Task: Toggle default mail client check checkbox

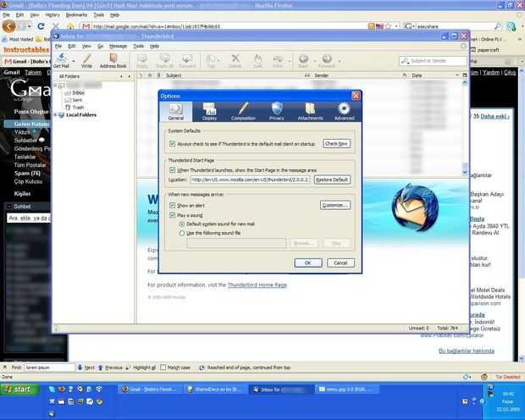Action: click(x=173, y=144)
